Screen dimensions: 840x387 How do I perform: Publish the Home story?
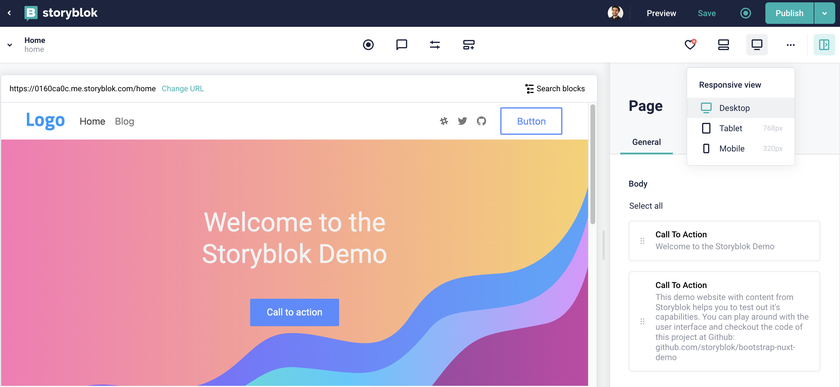click(789, 13)
